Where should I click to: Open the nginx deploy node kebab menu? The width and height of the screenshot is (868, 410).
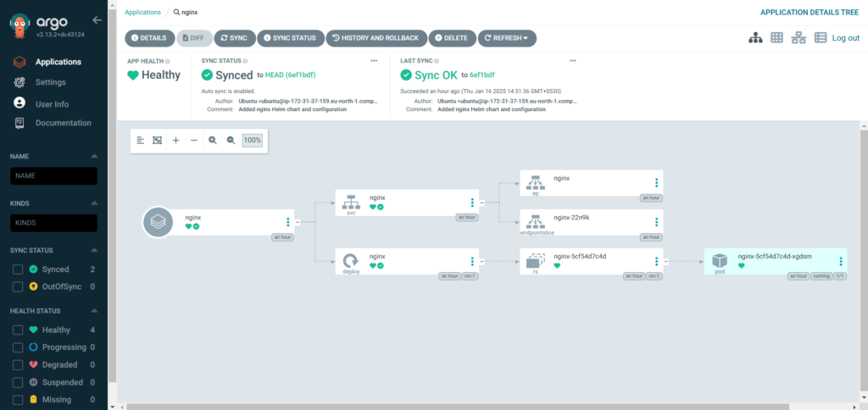click(x=472, y=261)
